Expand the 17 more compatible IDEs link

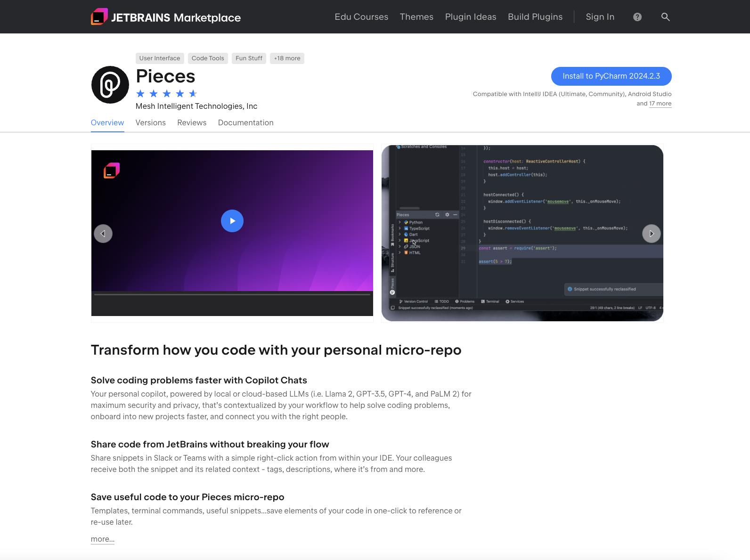click(660, 104)
